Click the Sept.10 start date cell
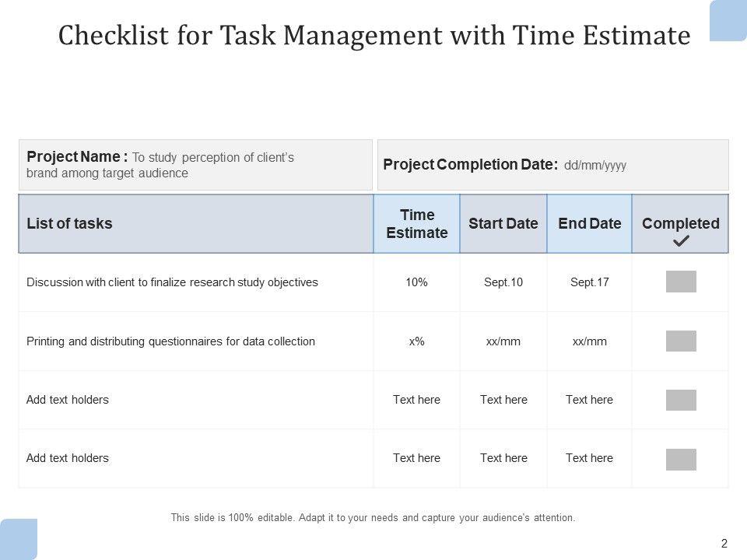Image resolution: width=747 pixels, height=560 pixels. (503, 282)
